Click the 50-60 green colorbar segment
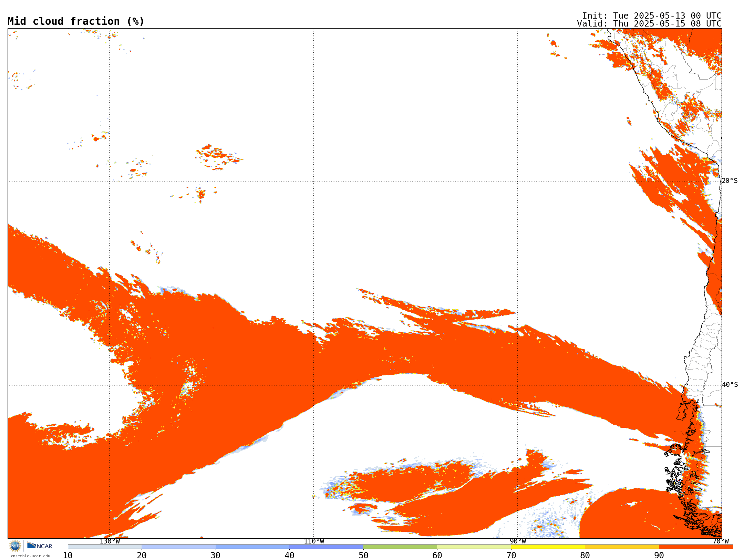Image resolution: width=744 pixels, height=560 pixels. coord(400,547)
